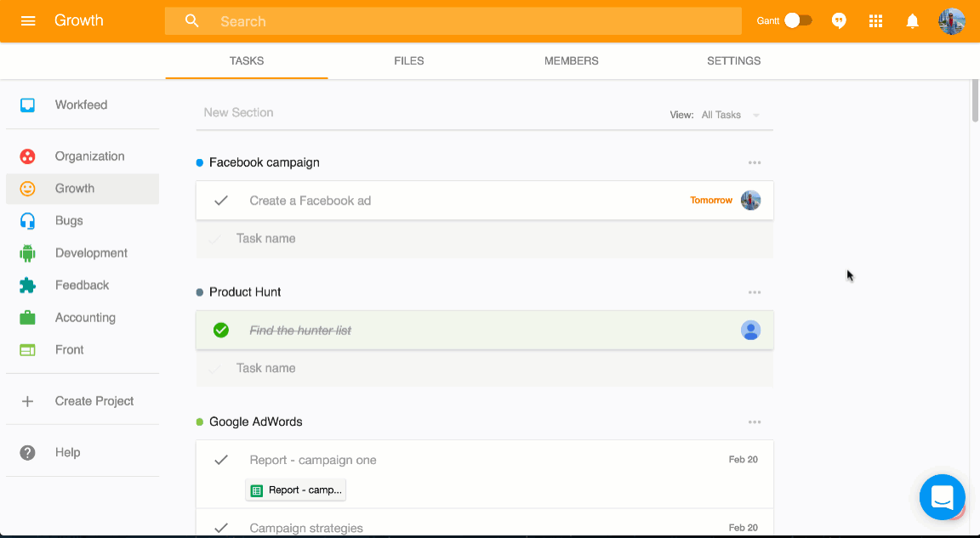Click the Development android icon

[27, 252]
